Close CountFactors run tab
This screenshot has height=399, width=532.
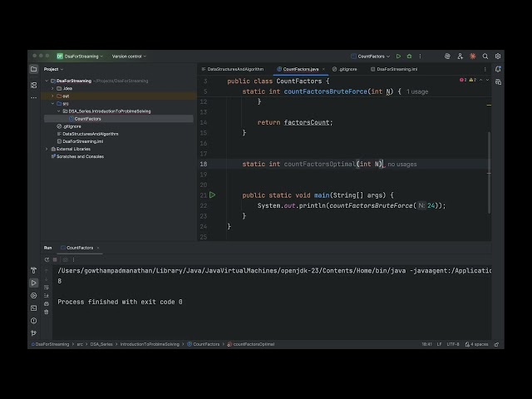98,248
